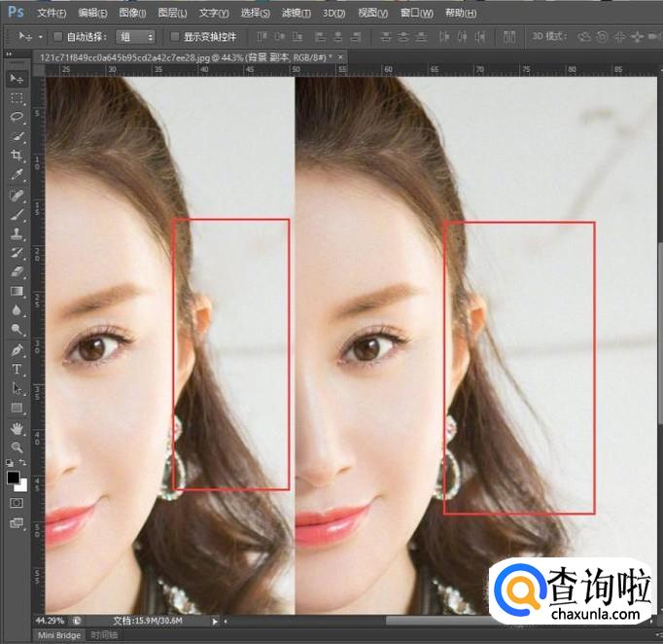Open the foreground color picker
Screen dimensions: 663x644
(13, 478)
